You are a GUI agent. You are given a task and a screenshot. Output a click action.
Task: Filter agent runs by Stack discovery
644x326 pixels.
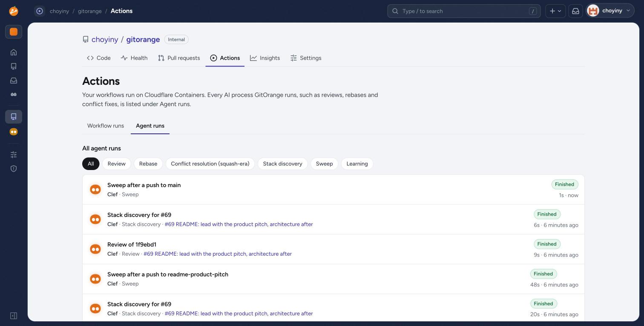pos(283,164)
